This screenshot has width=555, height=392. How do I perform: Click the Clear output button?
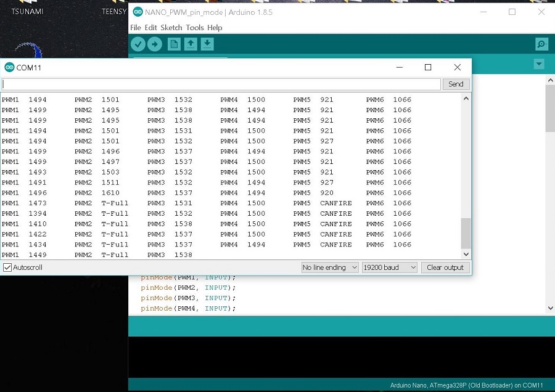(445, 267)
